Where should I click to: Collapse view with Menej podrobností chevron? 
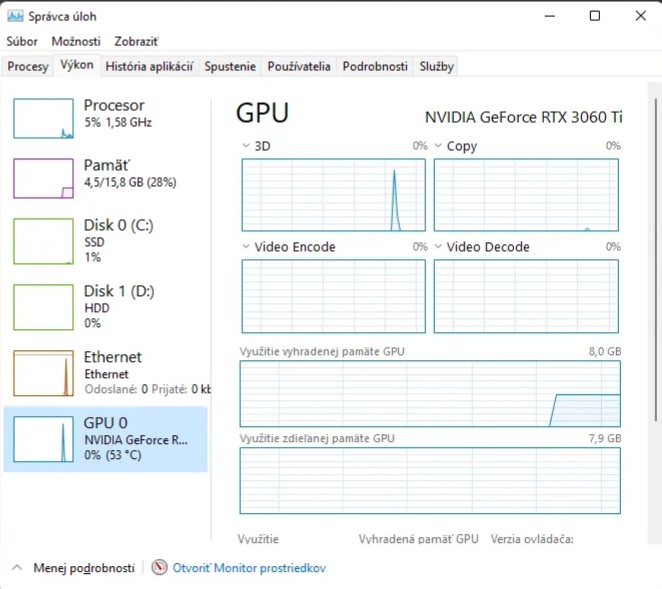coord(17,568)
